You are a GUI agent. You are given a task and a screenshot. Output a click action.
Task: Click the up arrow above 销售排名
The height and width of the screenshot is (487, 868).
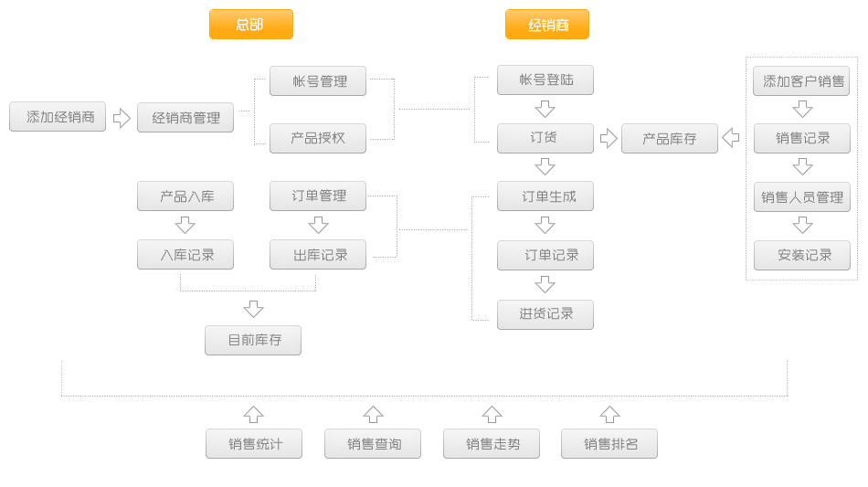609,415
